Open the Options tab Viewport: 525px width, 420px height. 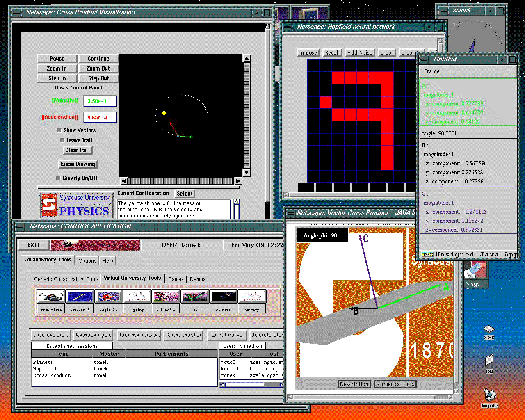click(87, 260)
